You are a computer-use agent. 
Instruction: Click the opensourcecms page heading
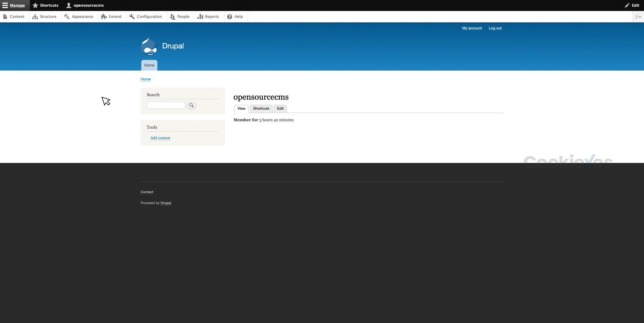261,97
